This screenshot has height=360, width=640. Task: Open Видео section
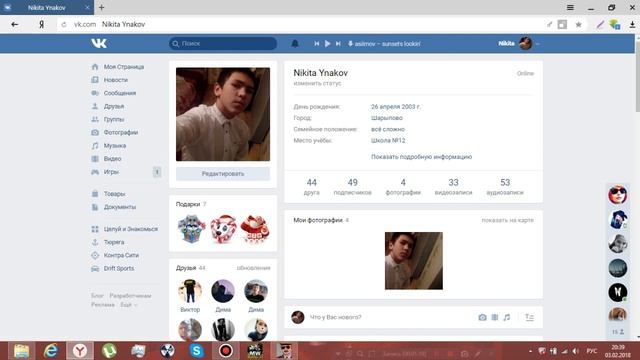click(x=112, y=158)
